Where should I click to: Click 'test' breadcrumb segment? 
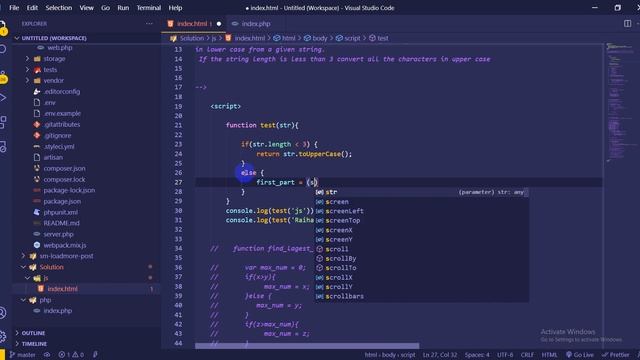pyautogui.click(x=382, y=38)
